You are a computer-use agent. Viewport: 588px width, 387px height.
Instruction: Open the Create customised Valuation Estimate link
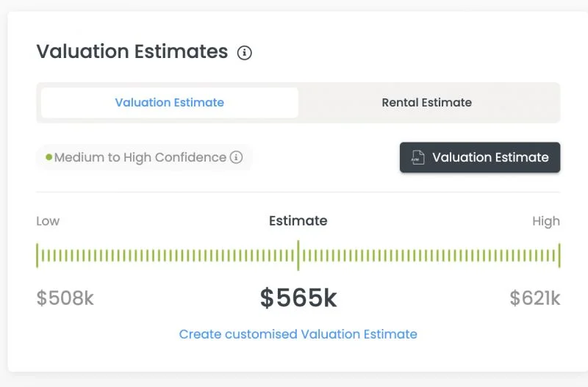tap(298, 334)
